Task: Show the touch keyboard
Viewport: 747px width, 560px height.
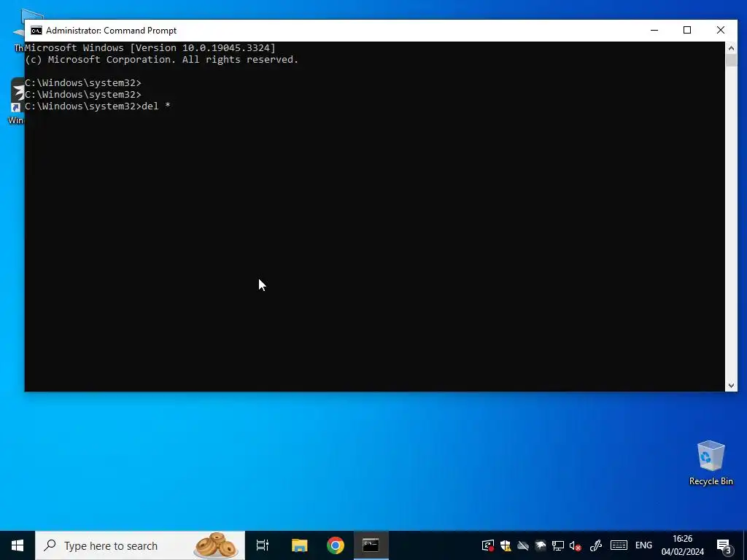Action: [619, 545]
